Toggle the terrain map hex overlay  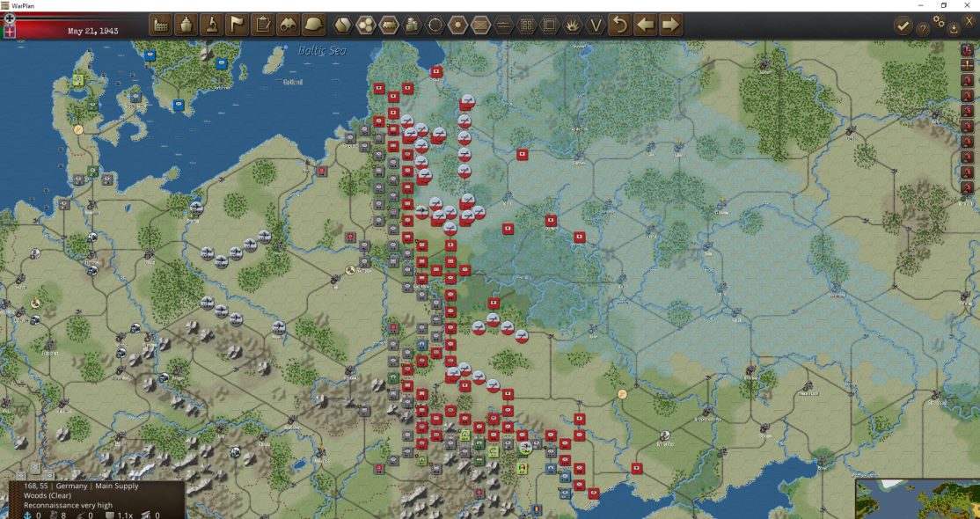click(x=342, y=26)
